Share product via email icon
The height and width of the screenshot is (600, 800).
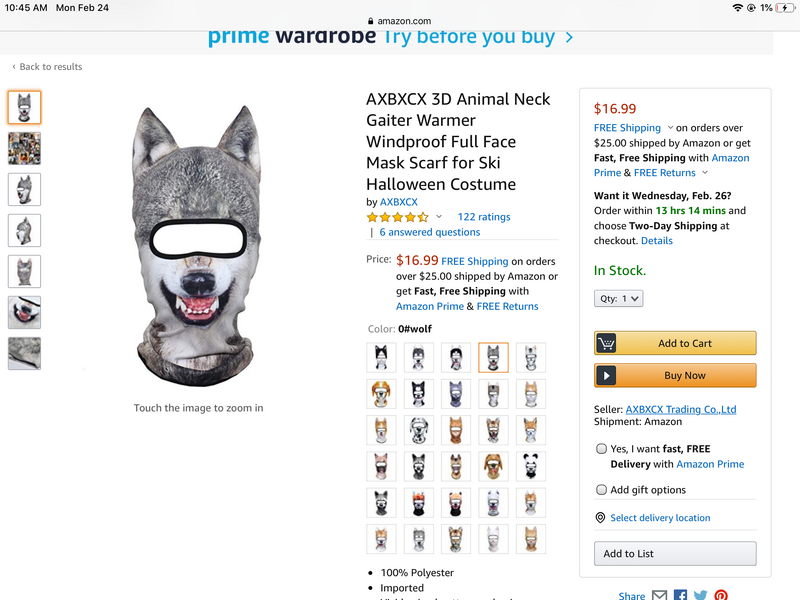pyautogui.click(x=659, y=596)
